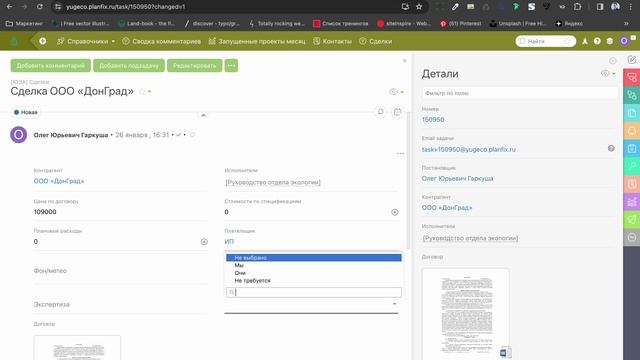
Task: Select the Они option in the dropdown list
Action: (x=313, y=273)
